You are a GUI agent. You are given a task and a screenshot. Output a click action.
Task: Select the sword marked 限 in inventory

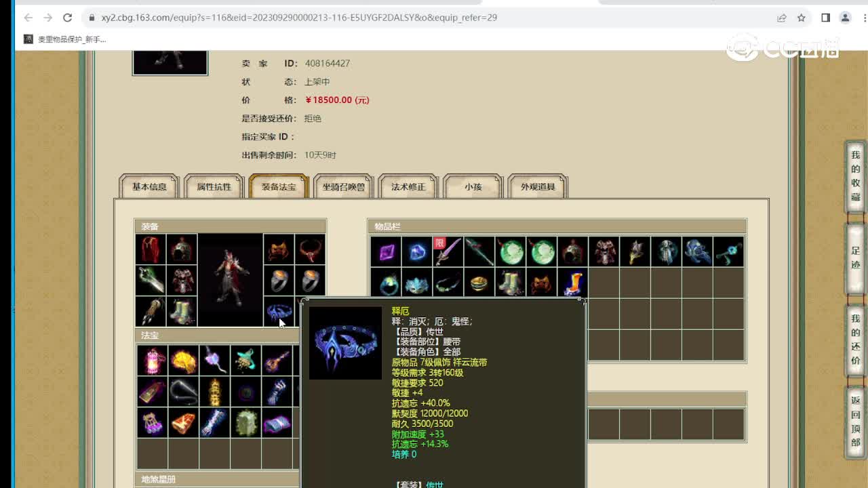coord(448,251)
